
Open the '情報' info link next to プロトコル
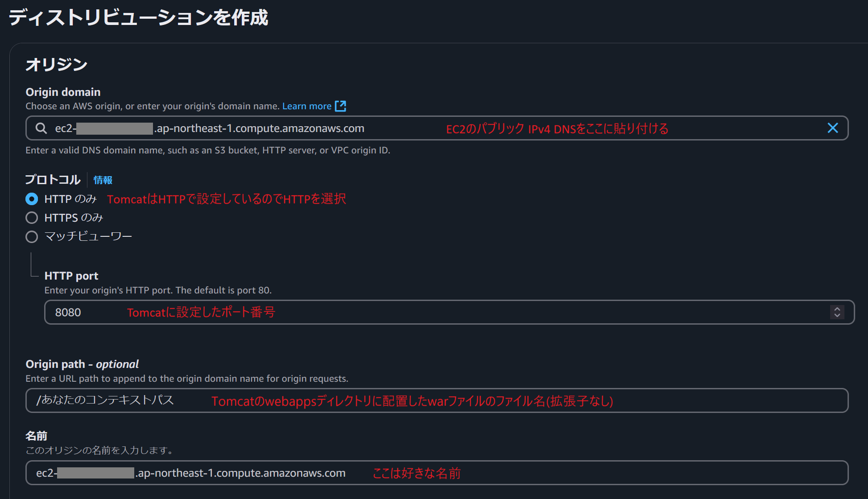coord(103,180)
